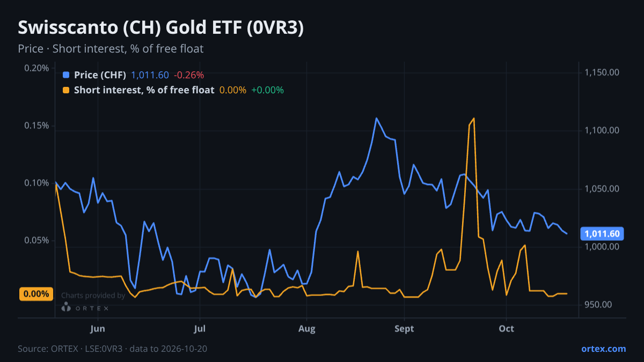The width and height of the screenshot is (644, 362).
Task: Click the 1,150.00 right axis label
Action: [602, 72]
